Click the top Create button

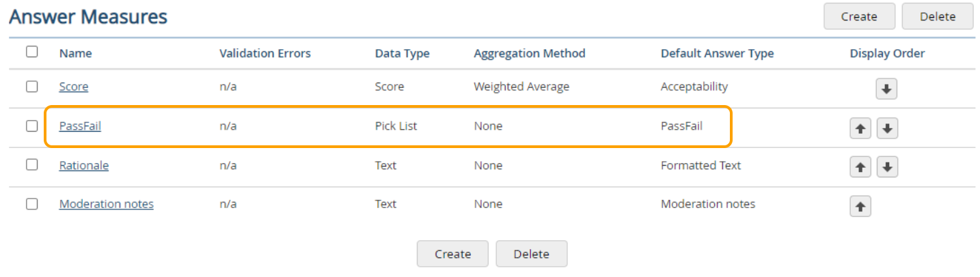click(859, 16)
